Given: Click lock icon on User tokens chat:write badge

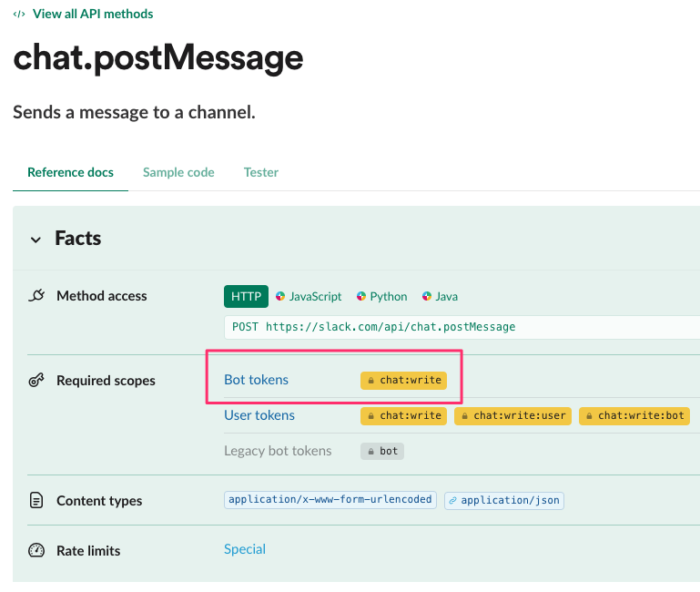Looking at the screenshot, I should pyautogui.click(x=370, y=416).
